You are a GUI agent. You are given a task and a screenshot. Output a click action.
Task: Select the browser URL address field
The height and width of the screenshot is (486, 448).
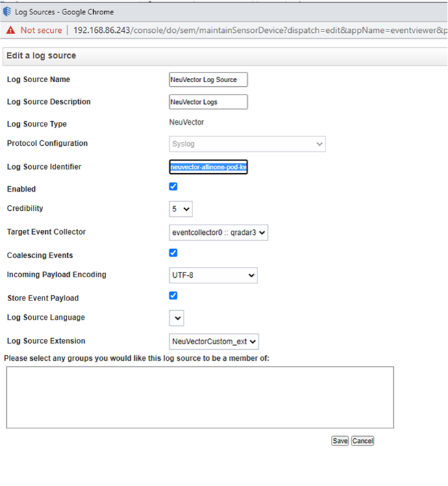click(x=260, y=30)
